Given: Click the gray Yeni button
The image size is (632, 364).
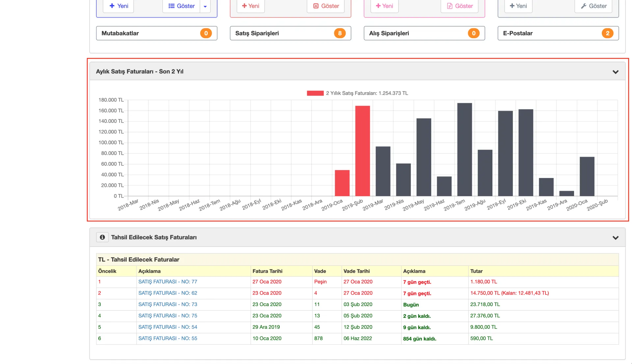Looking at the screenshot, I should coord(518,6).
